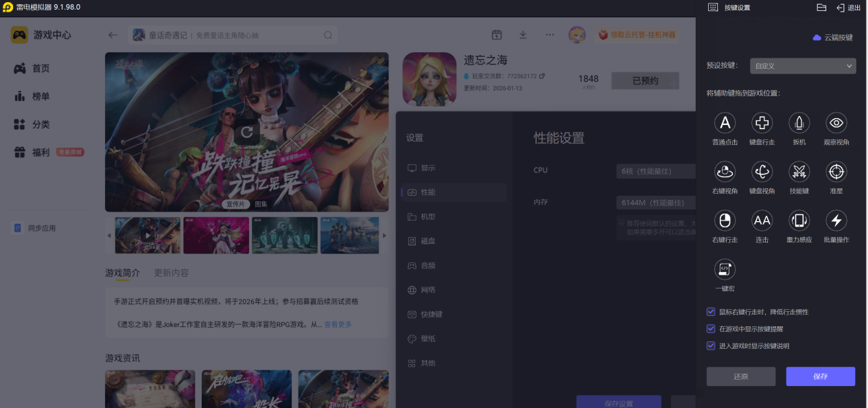Select the 批量操作 lightning icon
Screen dimensions: 868x408
836,220
